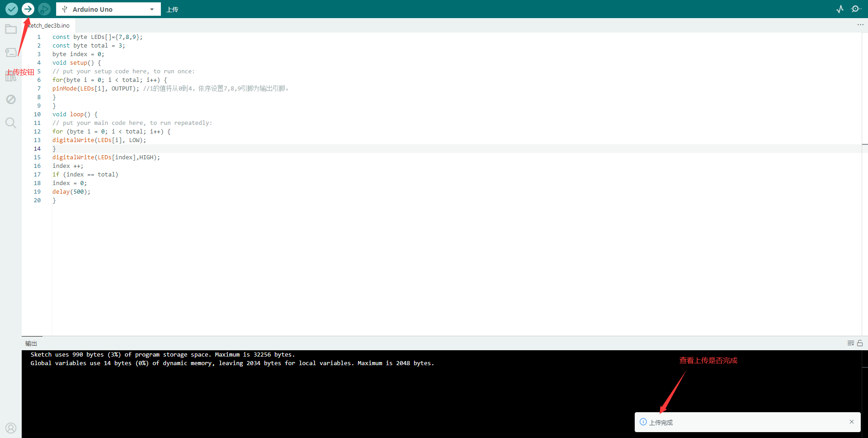Click the 'delay(500);' code line
Screen dimensions: 868x438
point(71,192)
